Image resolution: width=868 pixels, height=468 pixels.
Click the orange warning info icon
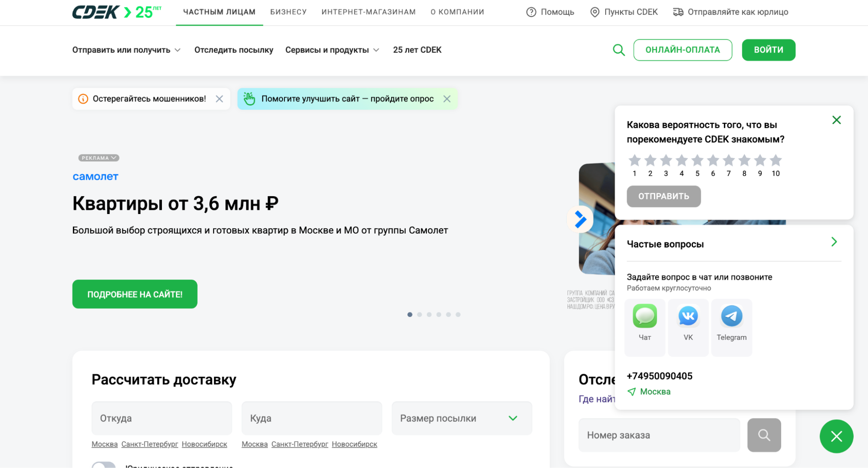click(x=83, y=99)
